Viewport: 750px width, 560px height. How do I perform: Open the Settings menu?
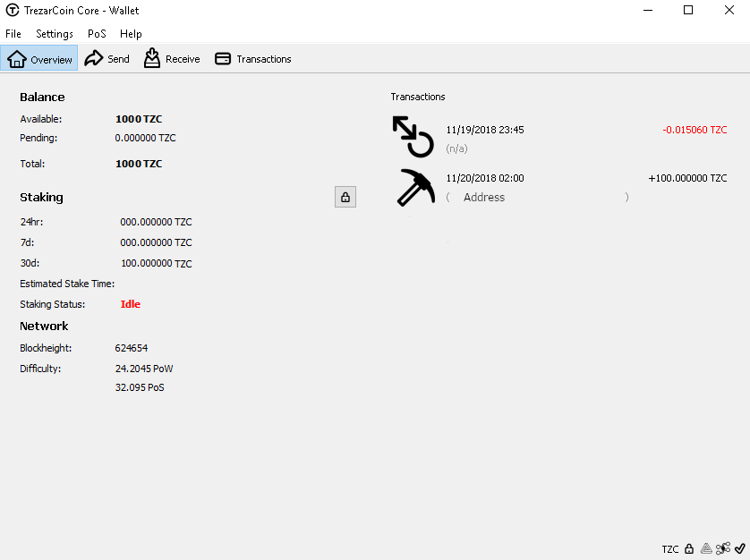tap(55, 34)
